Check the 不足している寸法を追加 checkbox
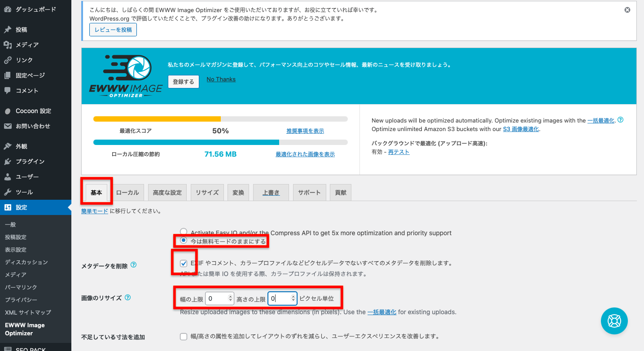The height and width of the screenshot is (351, 644). point(184,336)
